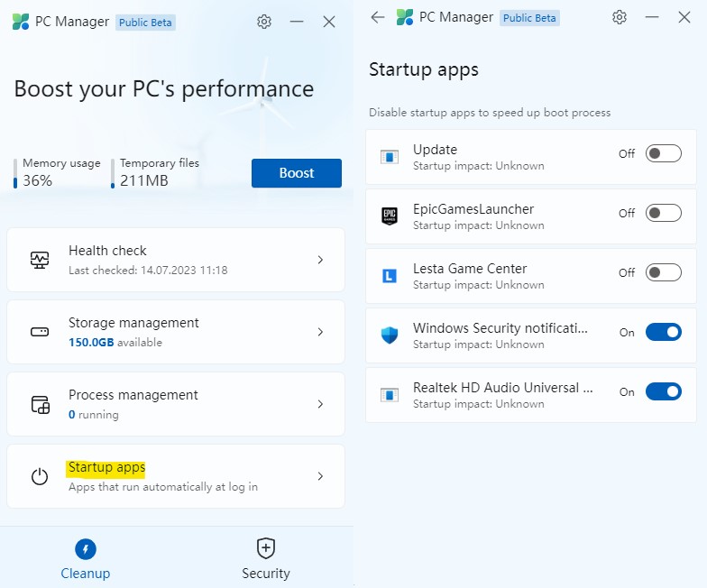Close the Startup apps window

(684, 17)
